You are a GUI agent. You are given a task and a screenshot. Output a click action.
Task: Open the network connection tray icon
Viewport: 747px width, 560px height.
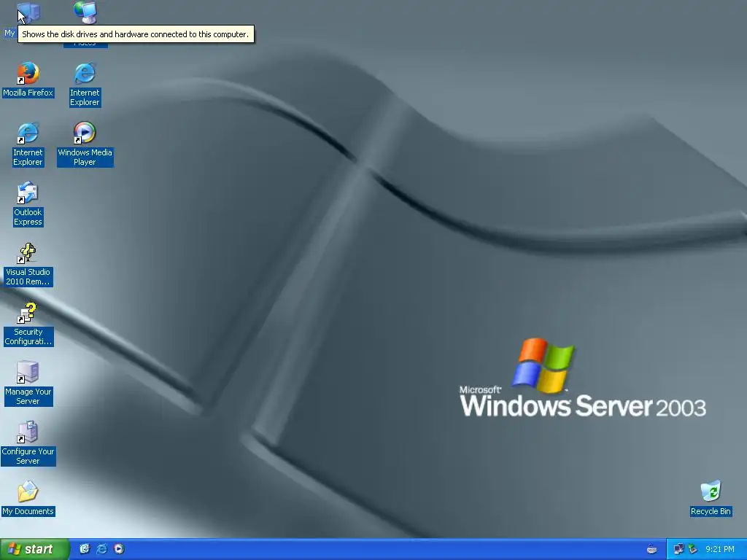pyautogui.click(x=679, y=549)
